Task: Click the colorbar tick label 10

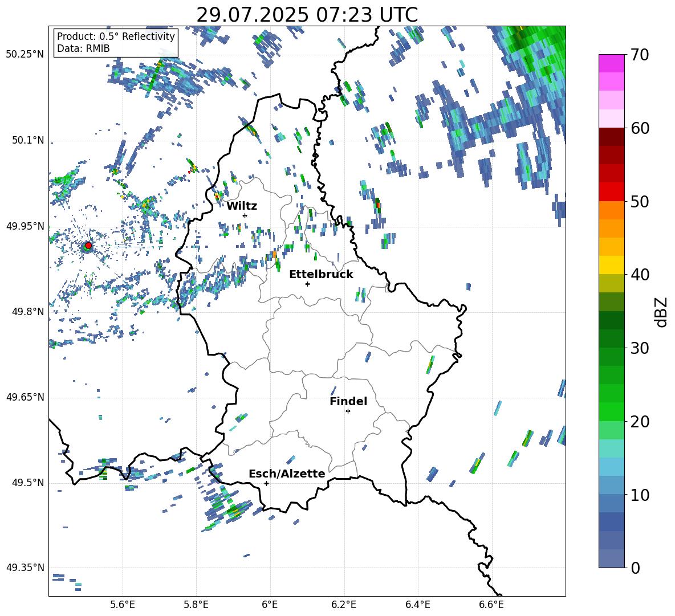Action: point(640,495)
